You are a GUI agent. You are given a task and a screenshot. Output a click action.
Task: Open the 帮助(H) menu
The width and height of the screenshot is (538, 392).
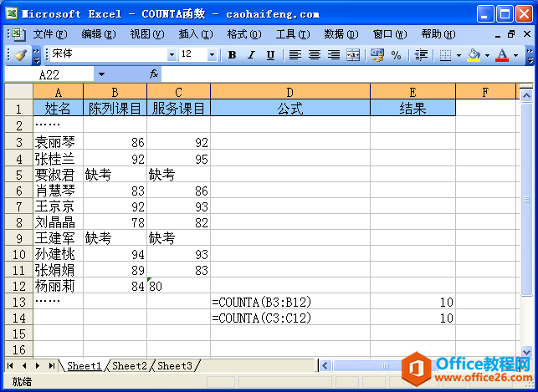[x=438, y=34]
